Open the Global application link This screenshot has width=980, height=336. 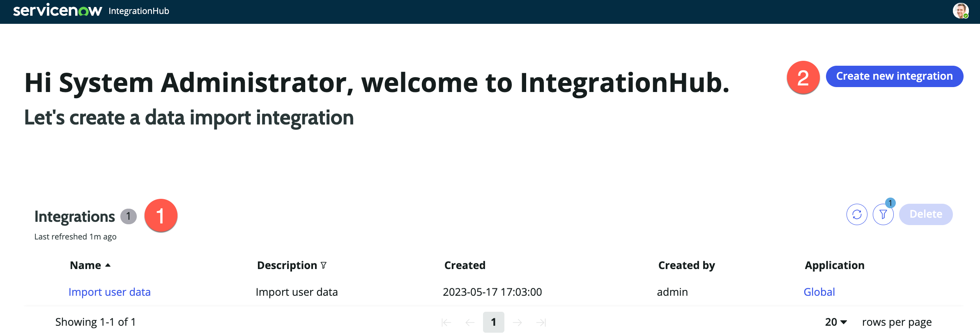[x=819, y=292]
